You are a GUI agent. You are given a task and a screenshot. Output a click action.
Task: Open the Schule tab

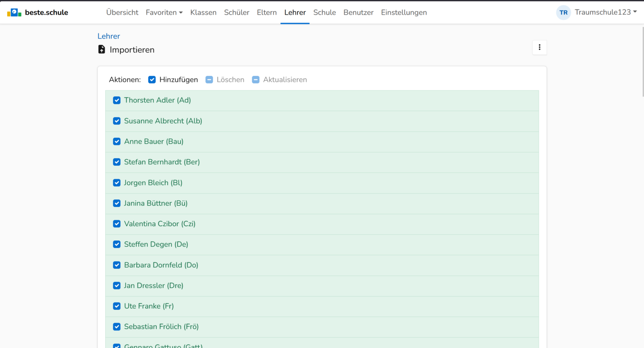[325, 13]
